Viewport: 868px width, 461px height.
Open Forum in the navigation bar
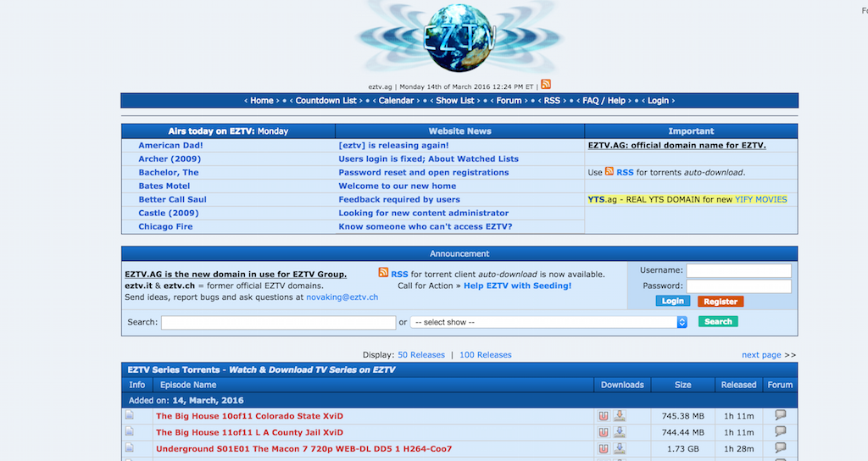509,101
